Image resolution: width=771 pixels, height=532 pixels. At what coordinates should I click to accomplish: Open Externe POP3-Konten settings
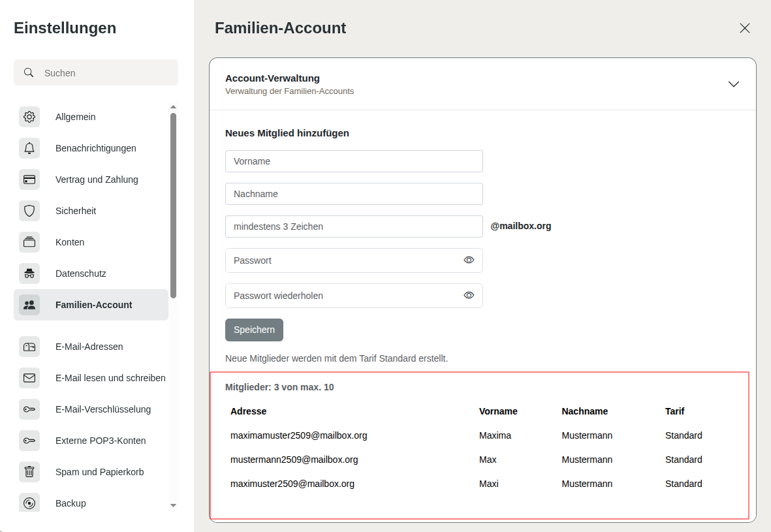pyautogui.click(x=100, y=441)
